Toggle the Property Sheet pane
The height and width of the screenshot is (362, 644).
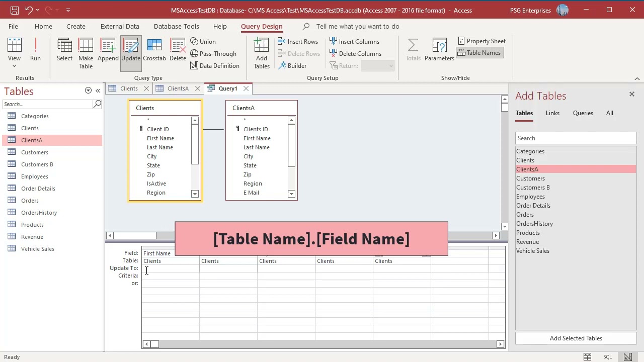point(482,41)
